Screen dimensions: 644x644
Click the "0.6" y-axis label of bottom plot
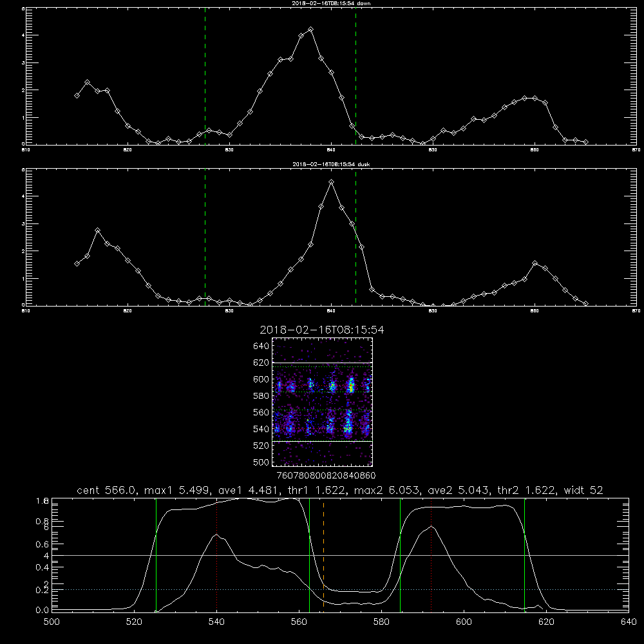coord(43,544)
